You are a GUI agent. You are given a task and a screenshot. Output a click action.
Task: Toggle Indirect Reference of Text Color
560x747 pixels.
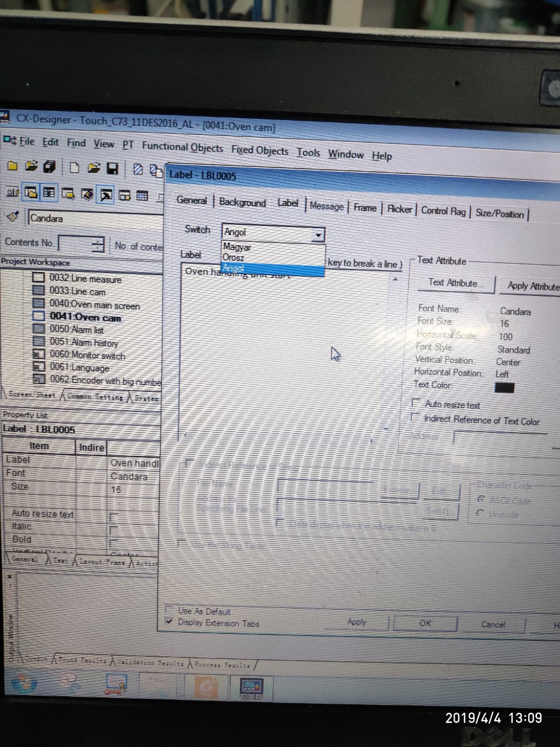[415, 417]
